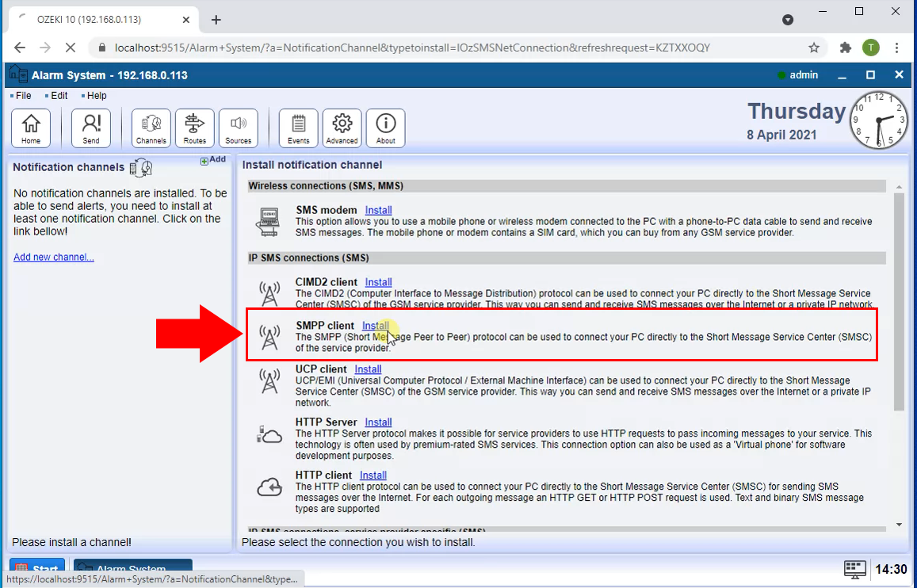
Task: Click the 'Please select the connection you wish to install' status
Action: pyautogui.click(x=358, y=542)
